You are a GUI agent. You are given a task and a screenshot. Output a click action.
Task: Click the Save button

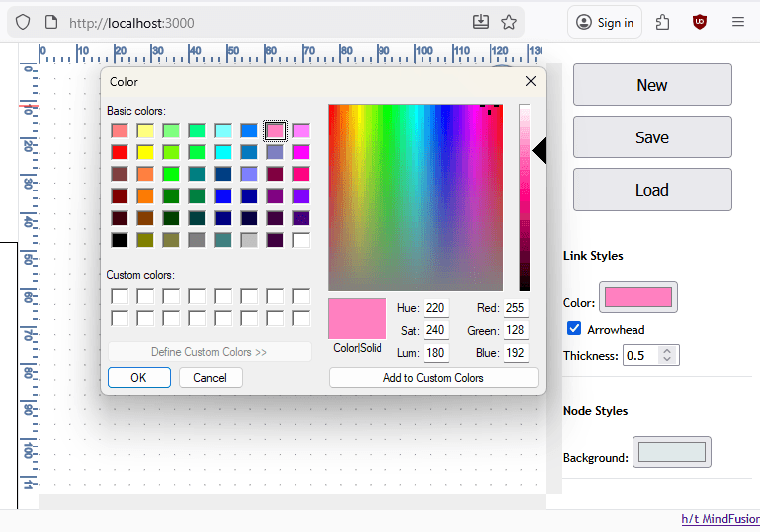[651, 137]
